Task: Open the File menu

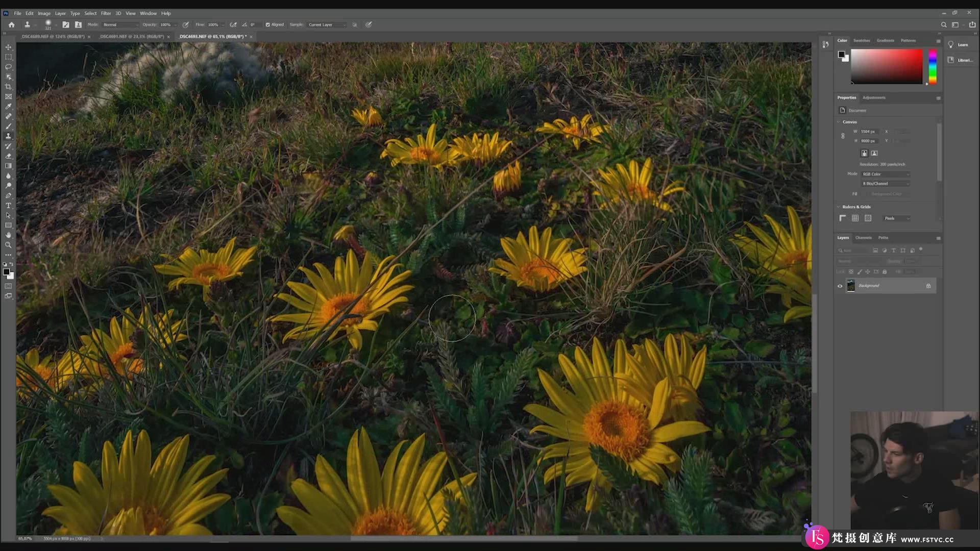Action: (x=17, y=13)
